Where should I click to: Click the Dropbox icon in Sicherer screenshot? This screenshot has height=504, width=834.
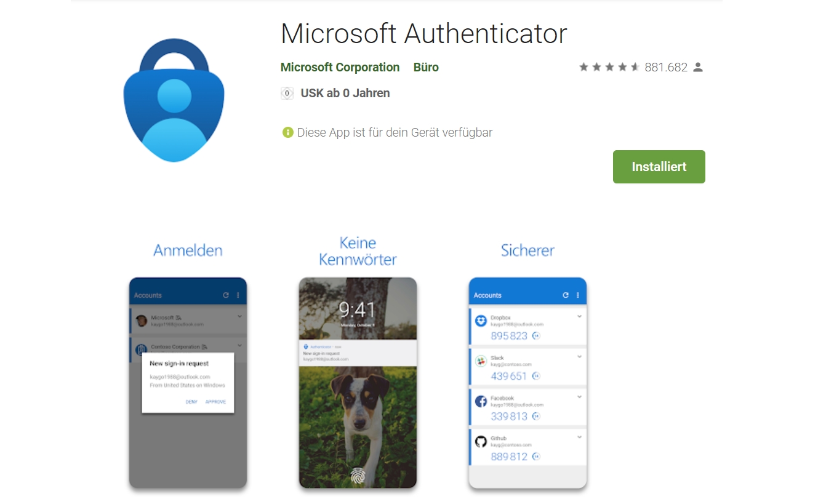tap(481, 321)
